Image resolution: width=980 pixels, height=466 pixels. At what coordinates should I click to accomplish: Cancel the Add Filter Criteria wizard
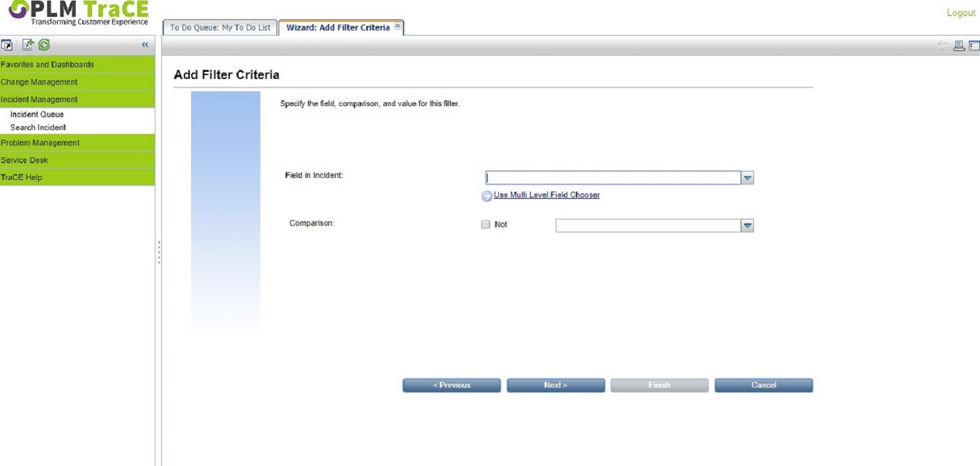764,385
